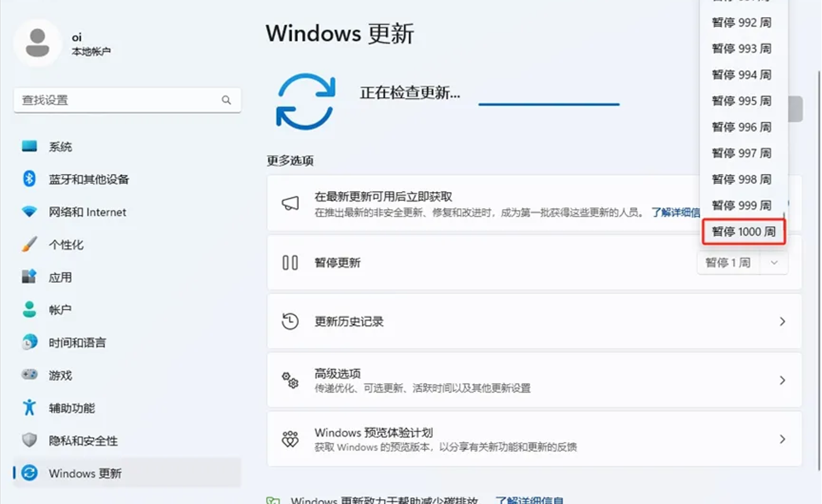Select the 暂停 994 周 entry
Screen dimensions: 822x504
742,74
